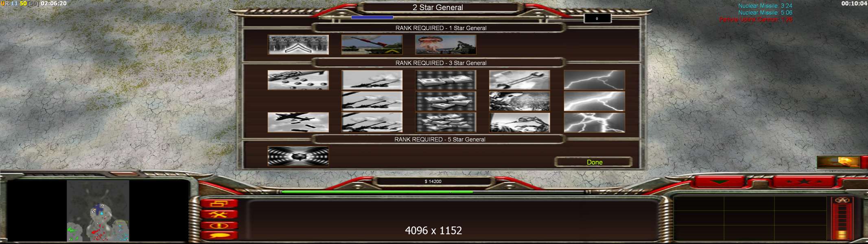Click the Nuclear Missile 3:24 timer
The image size is (868, 244).
pos(765,6)
